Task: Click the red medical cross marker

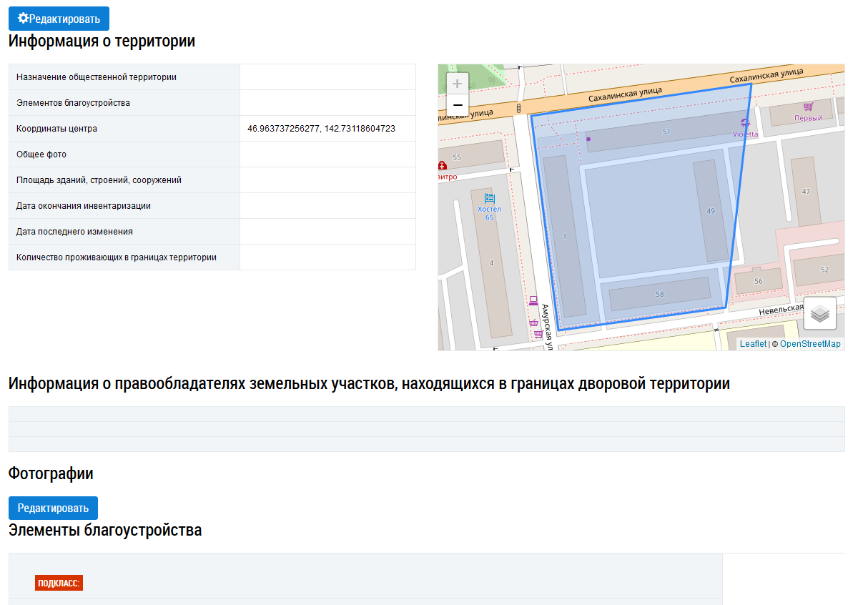Action: pyautogui.click(x=442, y=165)
